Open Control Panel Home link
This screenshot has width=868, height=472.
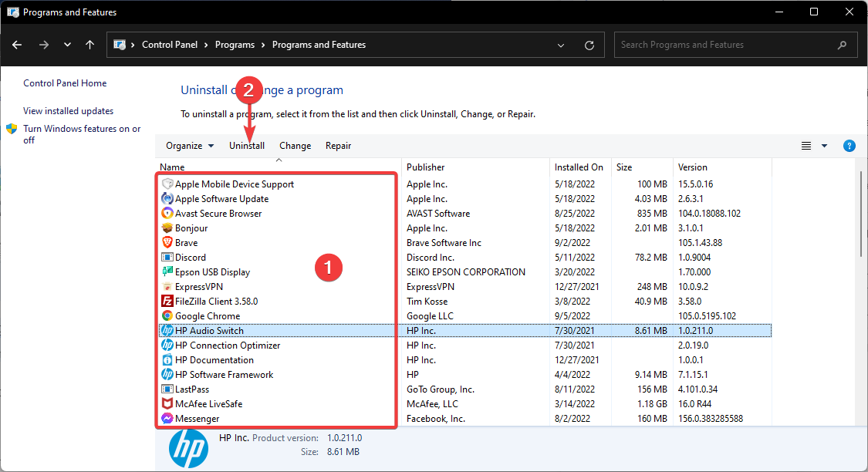[65, 83]
